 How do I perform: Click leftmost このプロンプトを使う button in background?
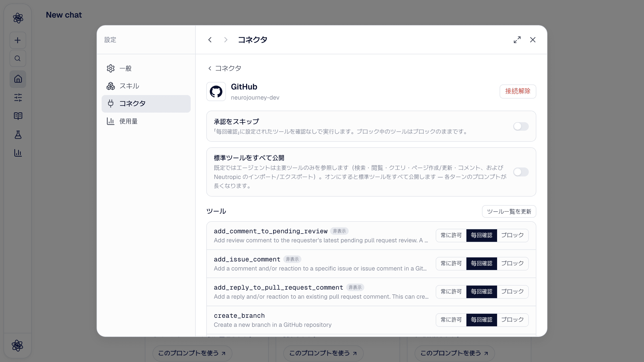pyautogui.click(x=192, y=353)
